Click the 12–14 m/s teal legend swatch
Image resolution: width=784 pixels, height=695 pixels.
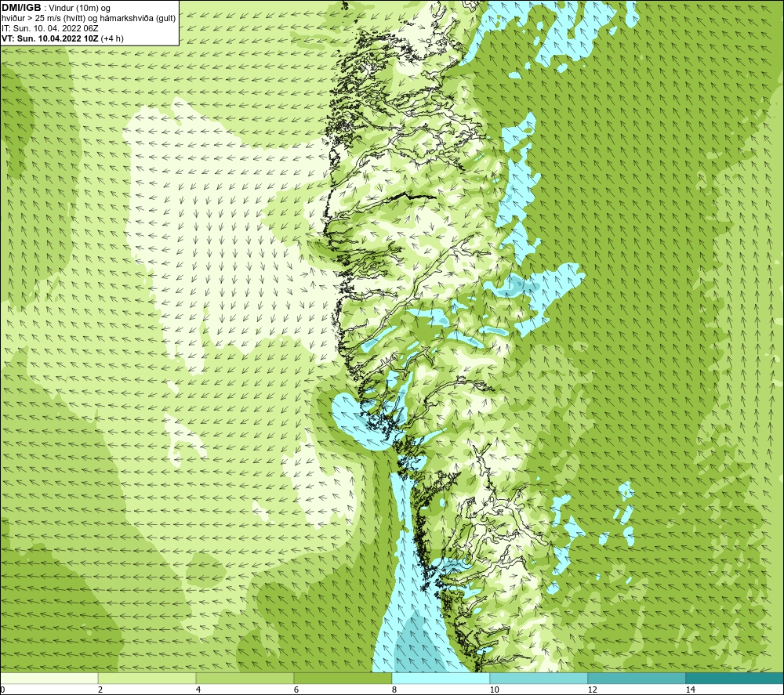(637, 679)
